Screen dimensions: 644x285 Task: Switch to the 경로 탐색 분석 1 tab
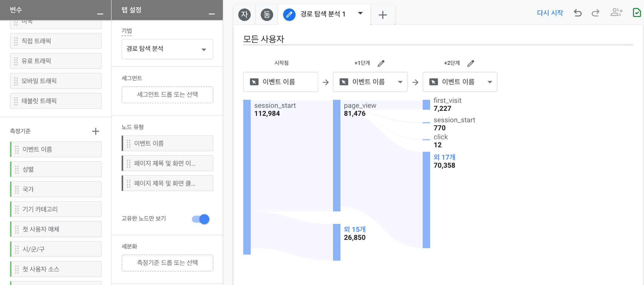tap(323, 14)
